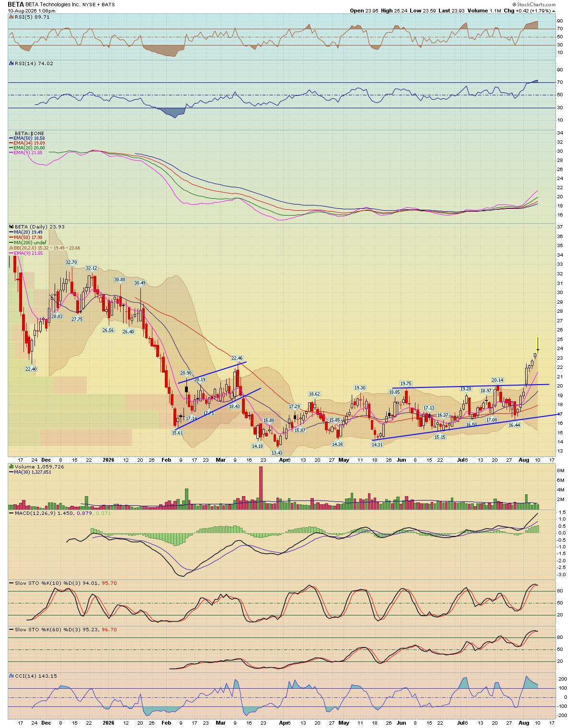
Task: Click the 32.70 December high label
Action: point(71,262)
